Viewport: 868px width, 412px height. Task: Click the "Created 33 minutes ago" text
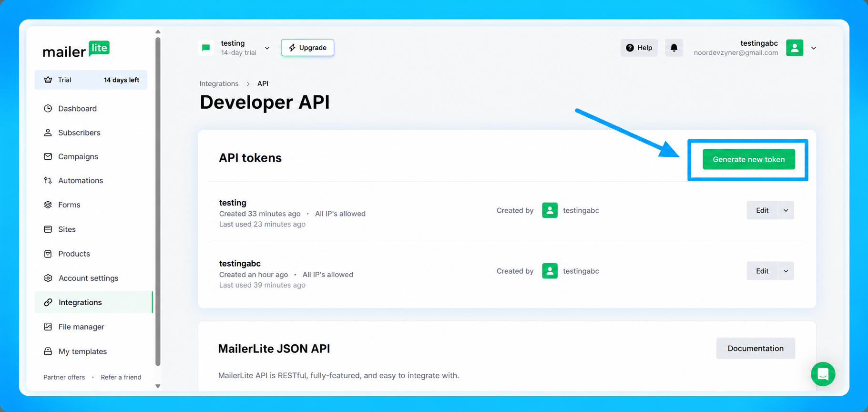click(x=260, y=214)
